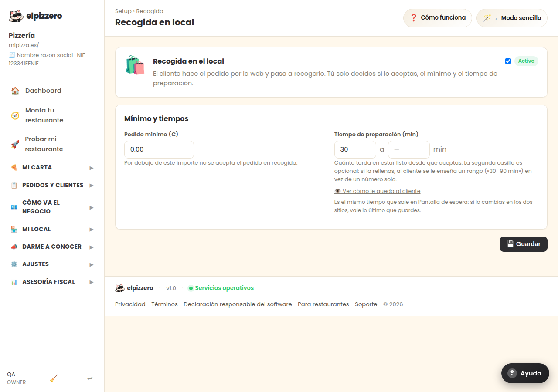
Task: Click the money icon beside CÓMO VA EL NEGOCIO
Action: pyautogui.click(x=14, y=207)
